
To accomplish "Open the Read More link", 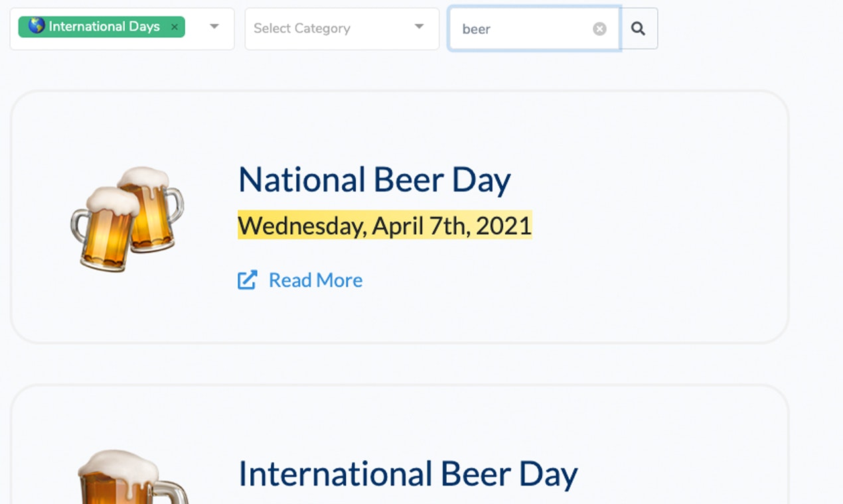I will pyautogui.click(x=315, y=281).
